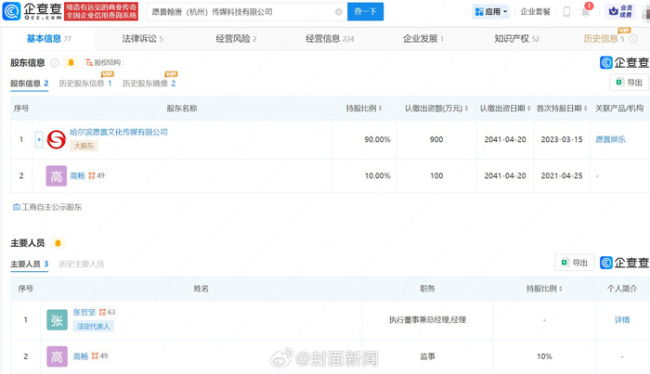Export key personnel table via 导出
Screen dimensions: 650x374
pos(575,263)
